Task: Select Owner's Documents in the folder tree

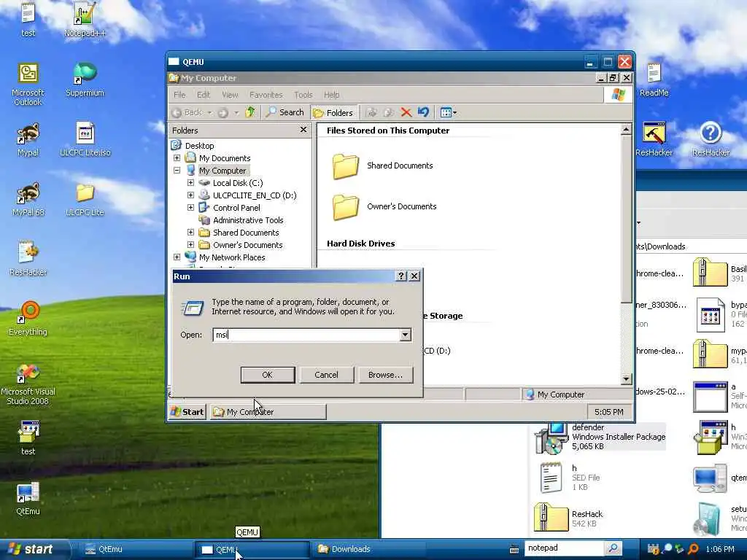Action: pyautogui.click(x=248, y=245)
